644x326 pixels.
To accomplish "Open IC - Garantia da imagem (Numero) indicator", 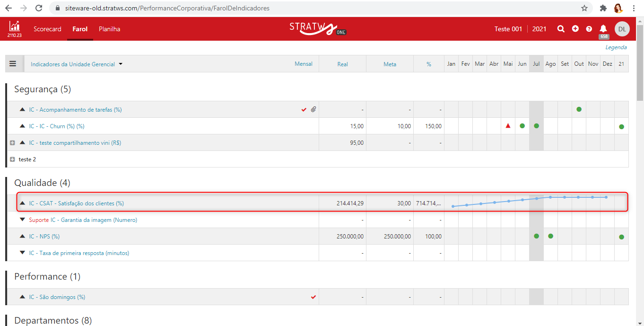I will click(94, 220).
